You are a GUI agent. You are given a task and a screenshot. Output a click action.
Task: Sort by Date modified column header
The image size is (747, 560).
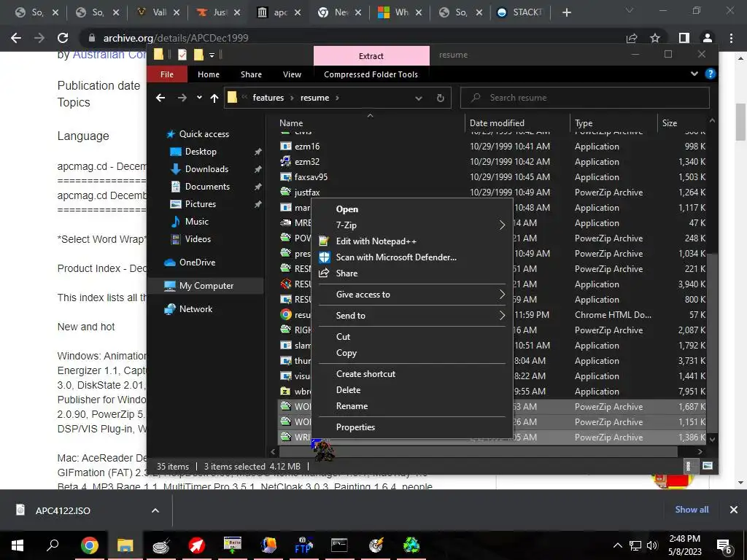coord(517,122)
